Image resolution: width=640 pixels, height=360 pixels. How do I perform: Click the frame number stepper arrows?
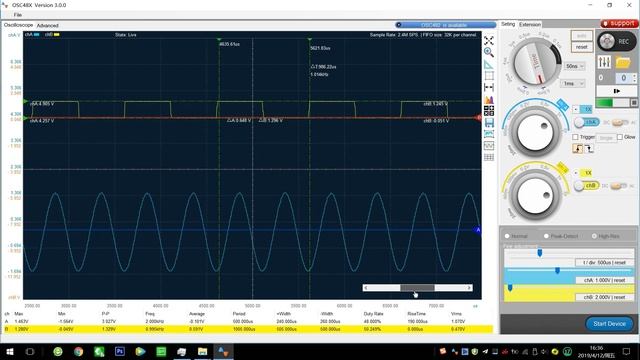(x=633, y=78)
